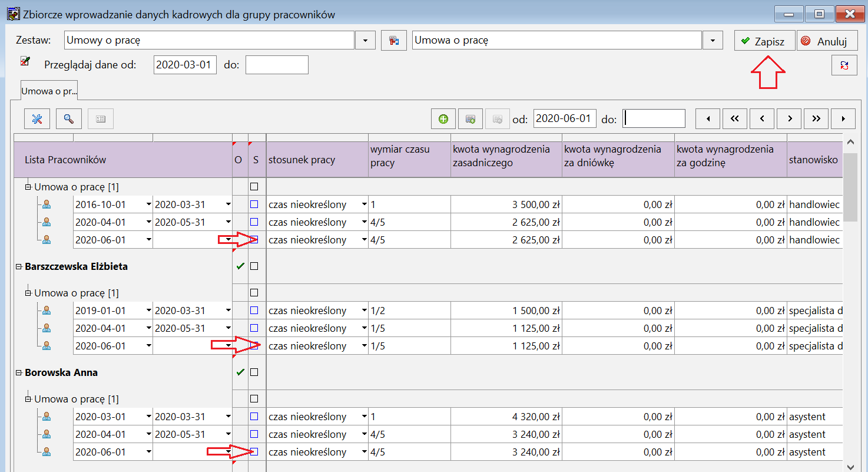This screenshot has width=868, height=472.
Task: Tick the blue checkbox in the 2 625,00 zł row ending 2020-05-31
Action: point(254,222)
